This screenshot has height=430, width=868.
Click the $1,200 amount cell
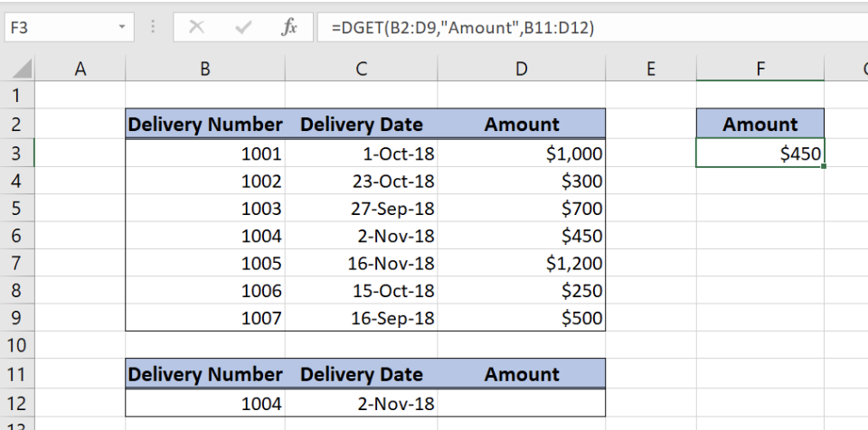521,264
